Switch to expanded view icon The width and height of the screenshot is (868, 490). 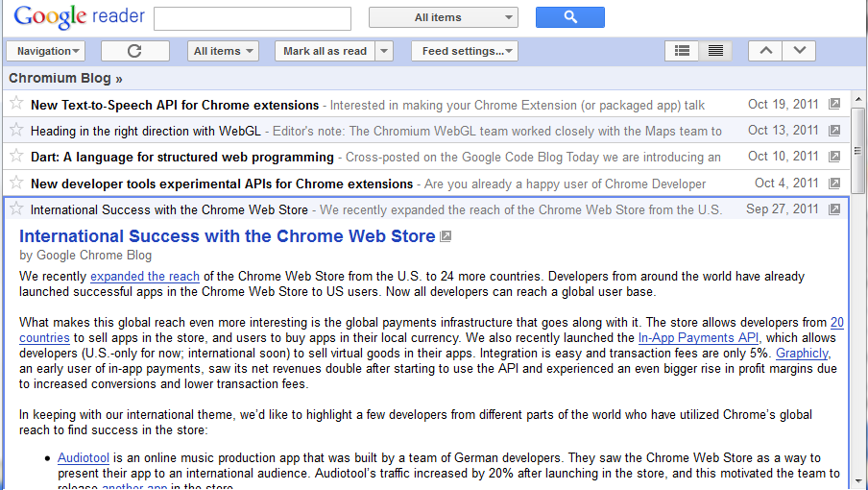click(715, 51)
